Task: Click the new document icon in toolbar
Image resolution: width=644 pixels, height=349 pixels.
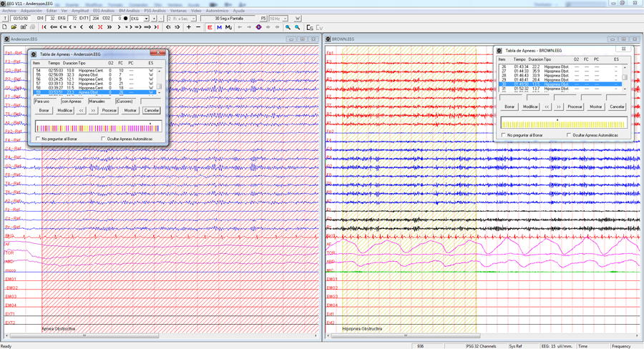Action: tap(4, 27)
